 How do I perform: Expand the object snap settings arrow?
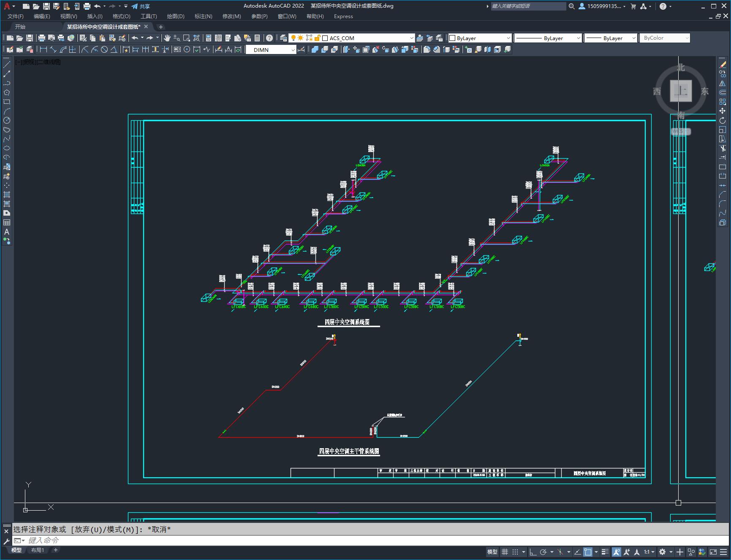[596, 552]
